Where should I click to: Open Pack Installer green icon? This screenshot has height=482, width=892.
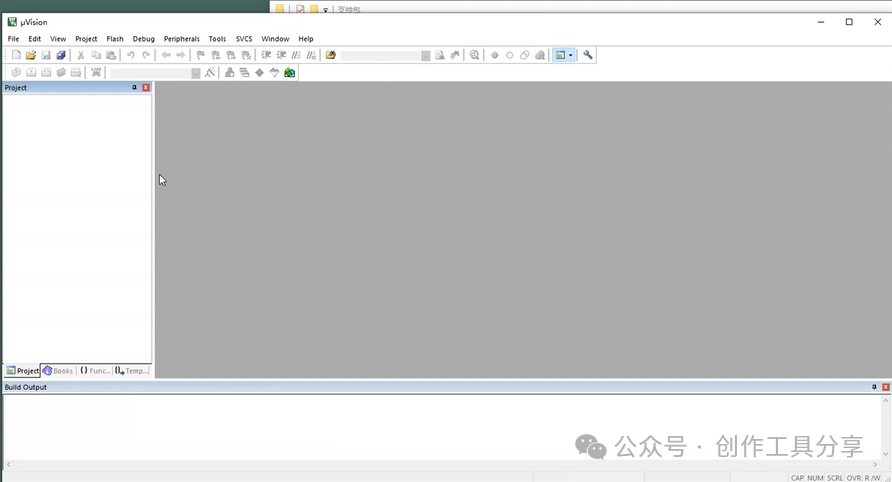tap(290, 72)
